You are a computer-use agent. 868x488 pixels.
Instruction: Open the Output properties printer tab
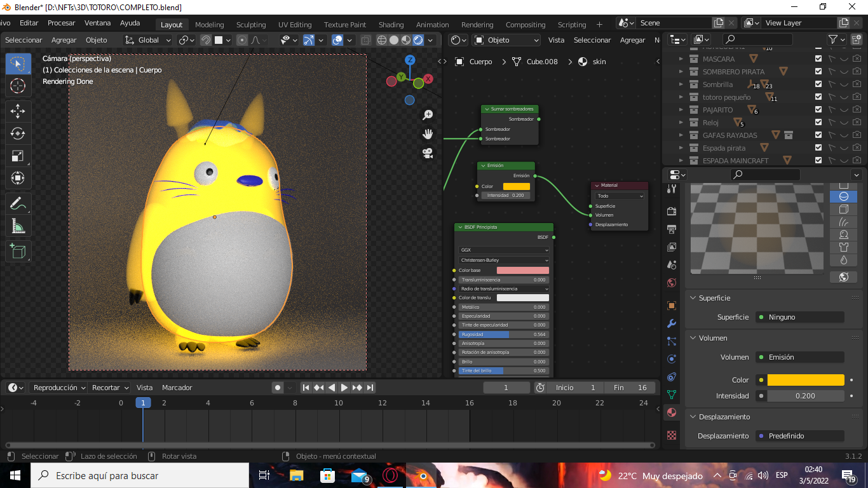(x=672, y=229)
